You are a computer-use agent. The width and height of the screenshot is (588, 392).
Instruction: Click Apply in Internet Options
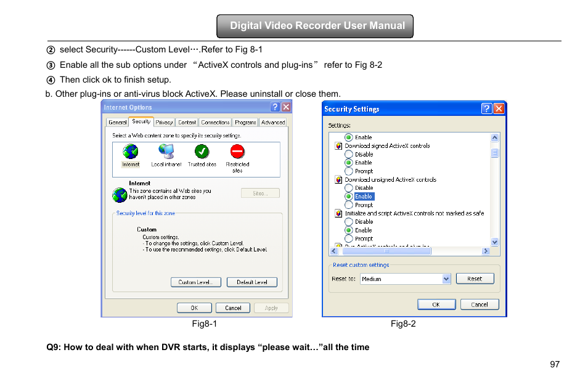tap(271, 308)
